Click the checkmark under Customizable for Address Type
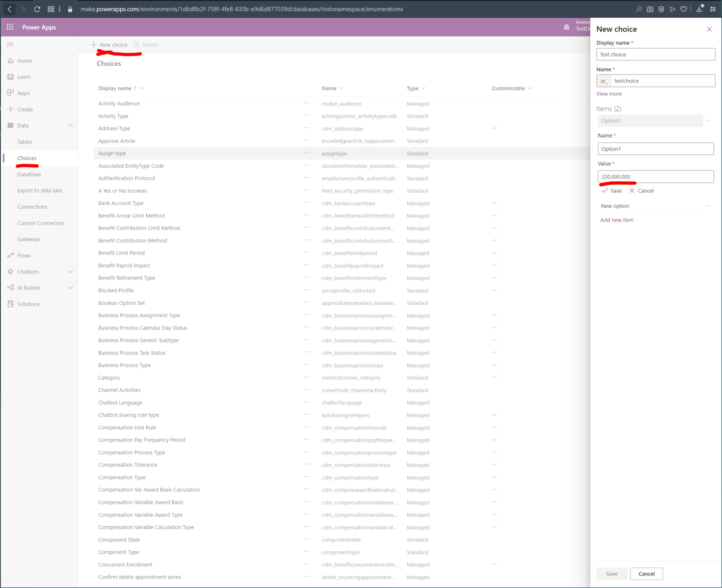The width and height of the screenshot is (722, 588). tap(495, 128)
